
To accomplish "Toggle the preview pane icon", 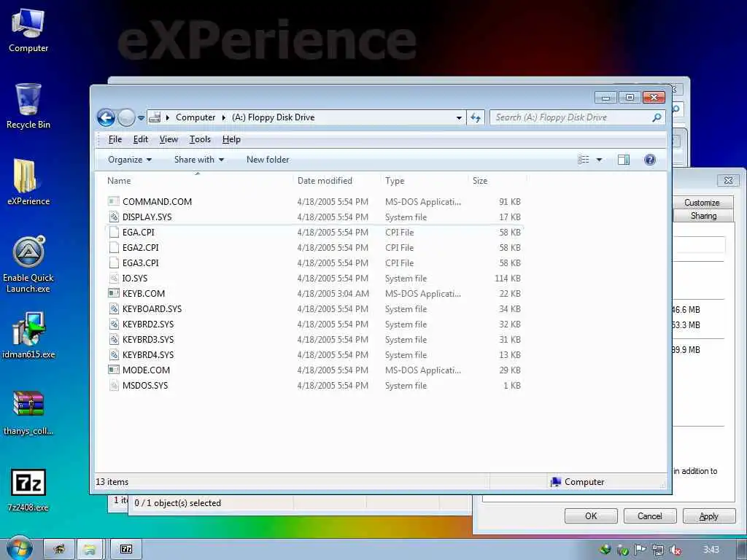I will (624, 160).
